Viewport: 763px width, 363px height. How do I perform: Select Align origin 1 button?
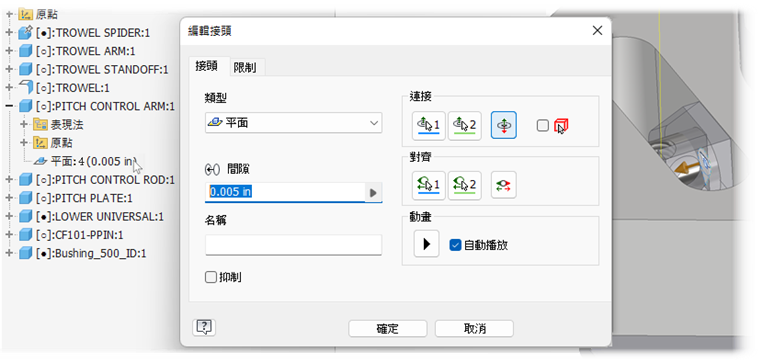(x=428, y=185)
